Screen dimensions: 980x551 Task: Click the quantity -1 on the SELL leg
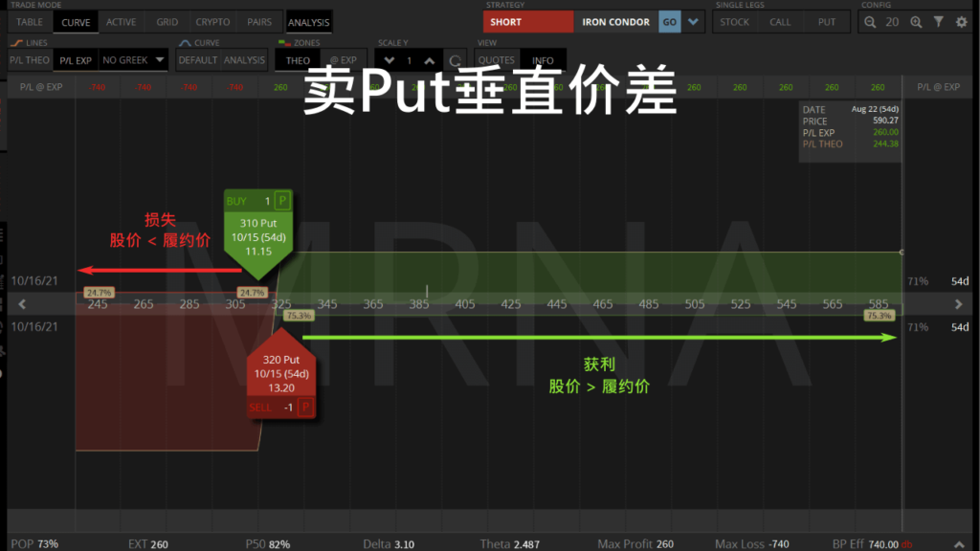coord(288,408)
